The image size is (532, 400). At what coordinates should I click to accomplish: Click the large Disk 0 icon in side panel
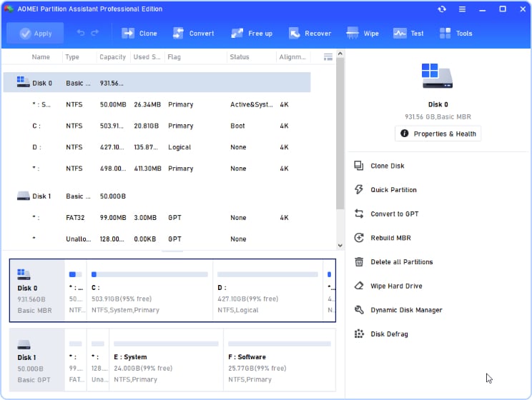point(438,76)
